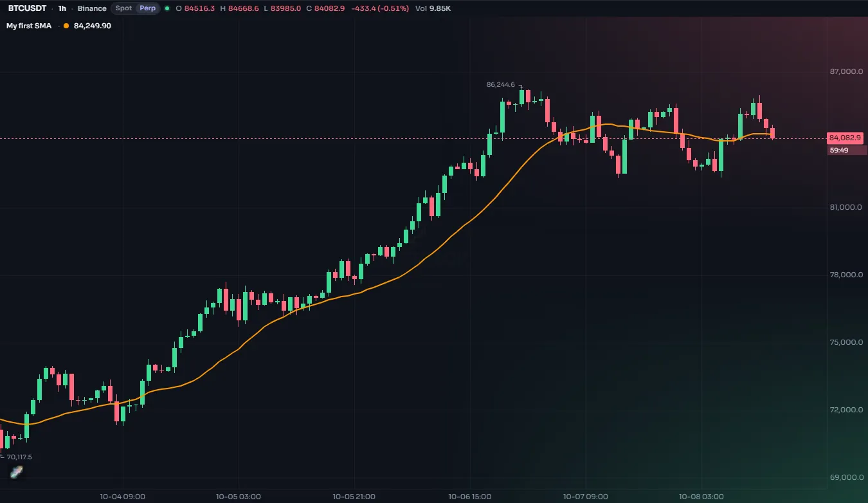Click the high price H 84668.6
The image size is (868, 503).
pyautogui.click(x=239, y=8)
